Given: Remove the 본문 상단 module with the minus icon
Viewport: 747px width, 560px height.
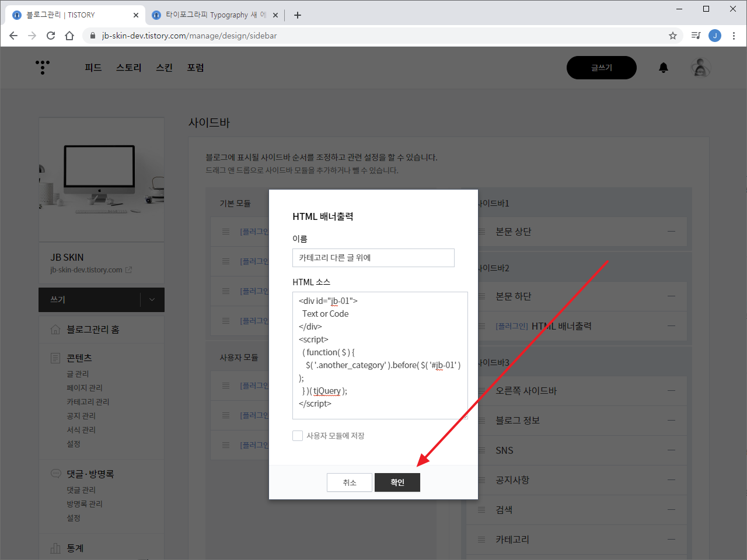Looking at the screenshot, I should click(671, 232).
